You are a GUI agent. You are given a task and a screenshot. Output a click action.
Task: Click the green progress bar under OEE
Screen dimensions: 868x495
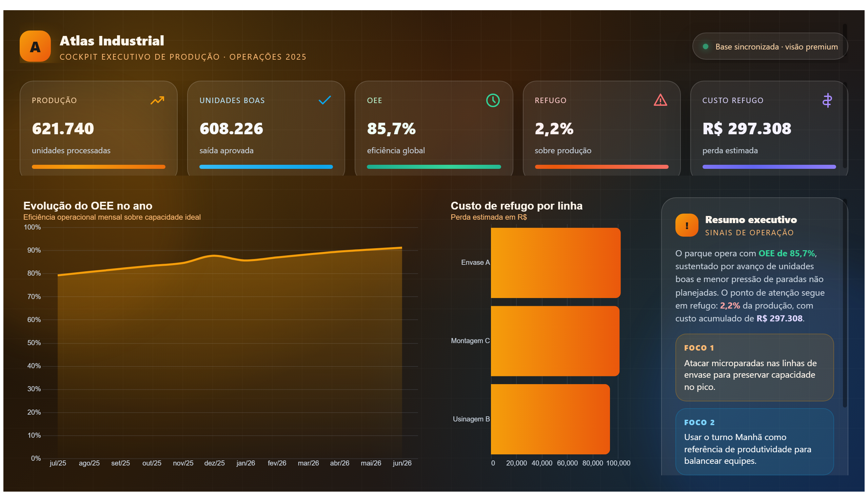click(434, 166)
